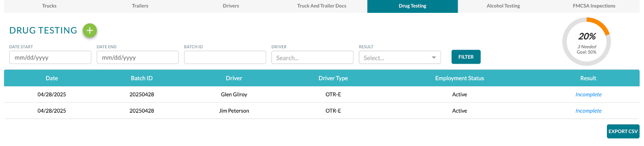Open the Trucks tab
Image resolution: width=644 pixels, height=146 pixels.
point(49,6)
